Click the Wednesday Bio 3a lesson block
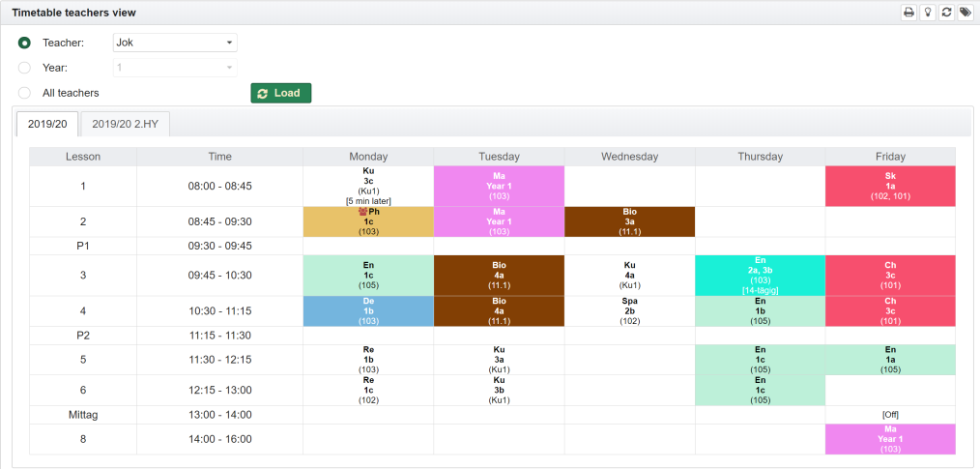This screenshot has height=469, width=980. [629, 221]
